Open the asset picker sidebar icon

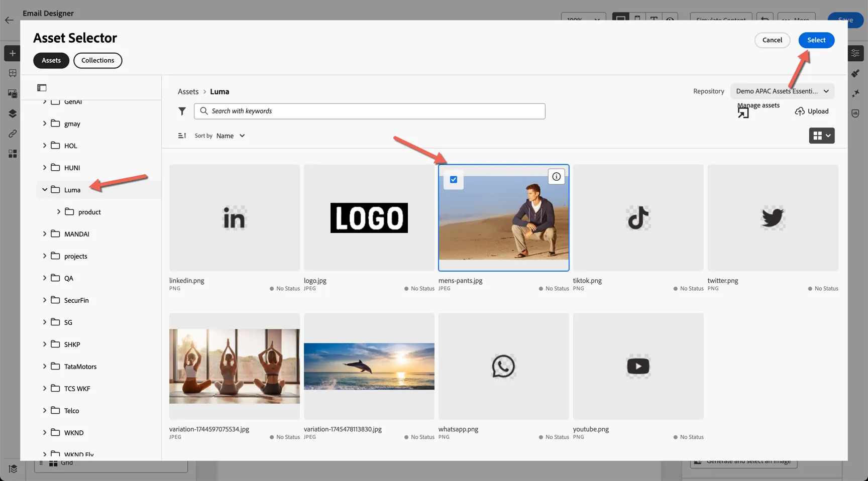pyautogui.click(x=13, y=93)
